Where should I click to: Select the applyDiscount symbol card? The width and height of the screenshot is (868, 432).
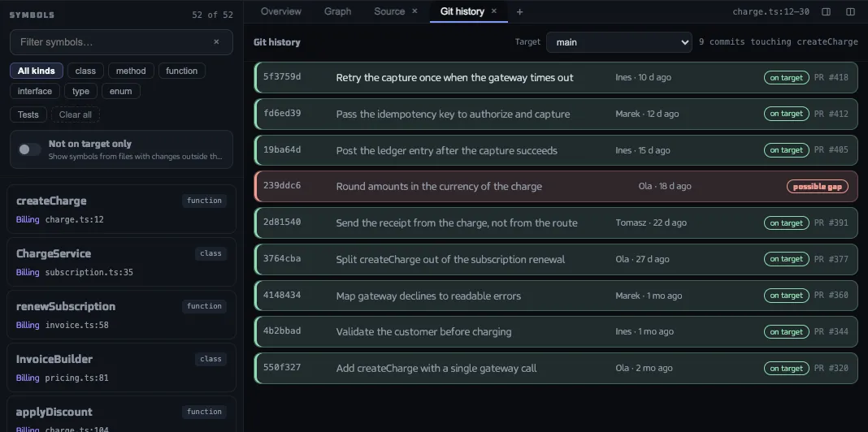click(121, 414)
